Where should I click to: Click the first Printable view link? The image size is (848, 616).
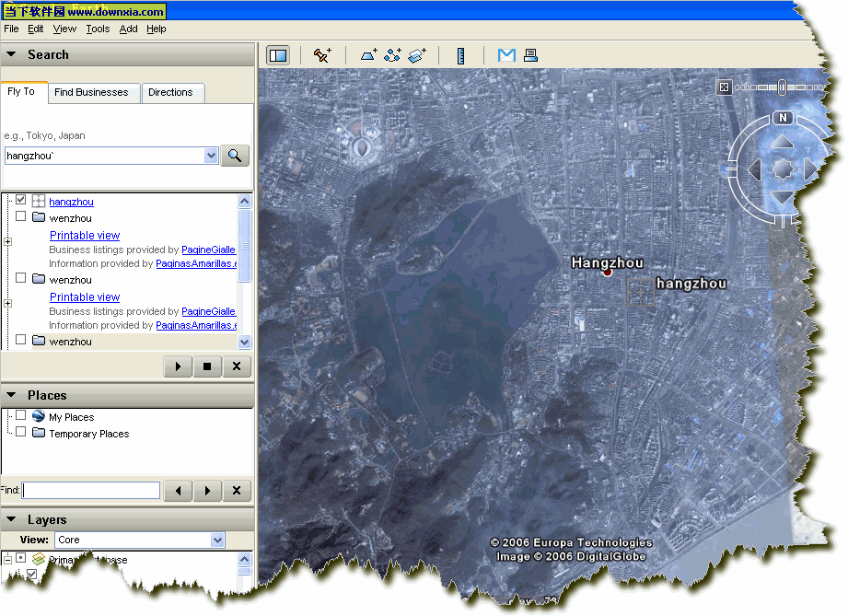(x=85, y=236)
